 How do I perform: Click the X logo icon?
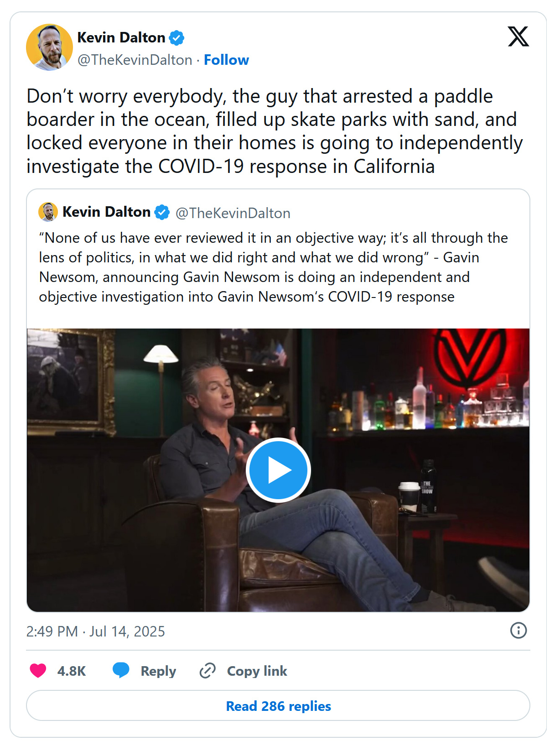(518, 37)
